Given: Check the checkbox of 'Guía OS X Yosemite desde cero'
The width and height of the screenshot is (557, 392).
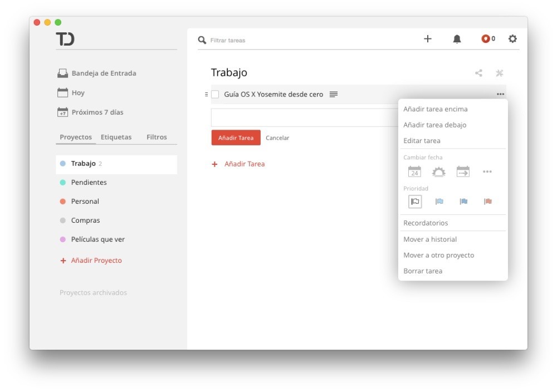Looking at the screenshot, I should coord(214,94).
